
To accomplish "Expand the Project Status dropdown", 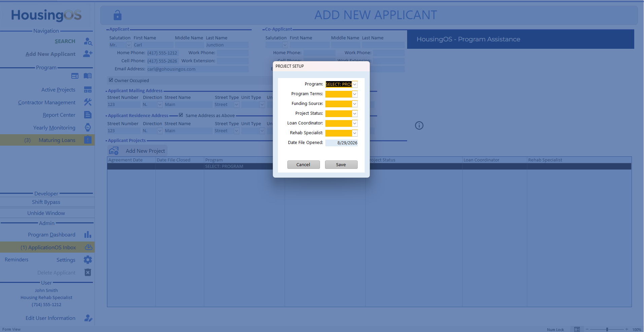I will point(355,114).
